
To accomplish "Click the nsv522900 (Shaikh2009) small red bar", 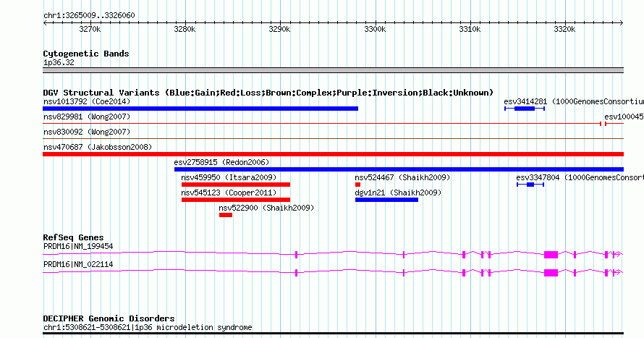I will [226, 215].
